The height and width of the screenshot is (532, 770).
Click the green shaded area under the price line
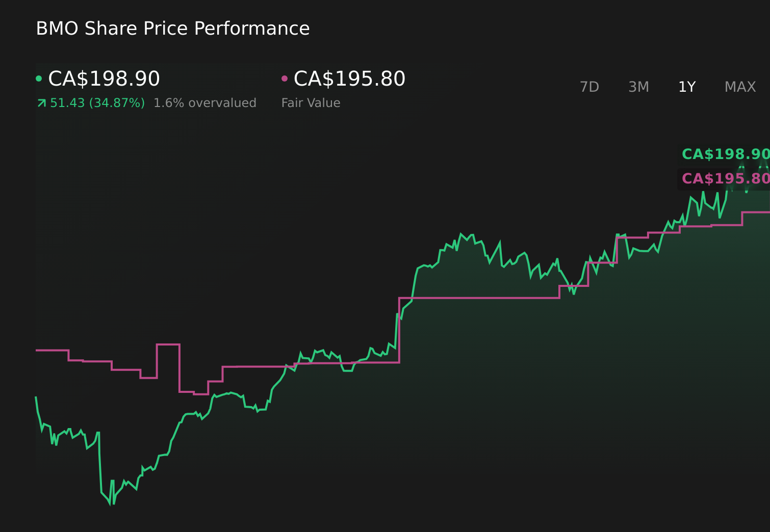pos(510,357)
